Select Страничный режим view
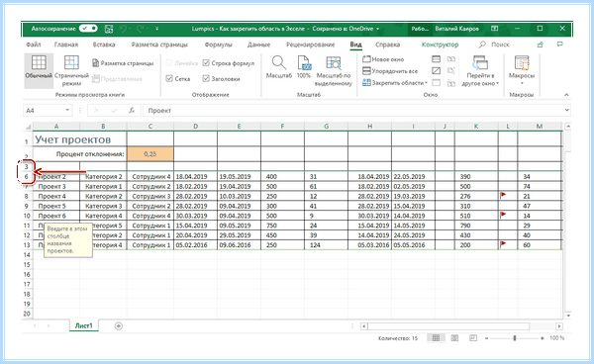This screenshot has width=594, height=364. click(x=71, y=70)
